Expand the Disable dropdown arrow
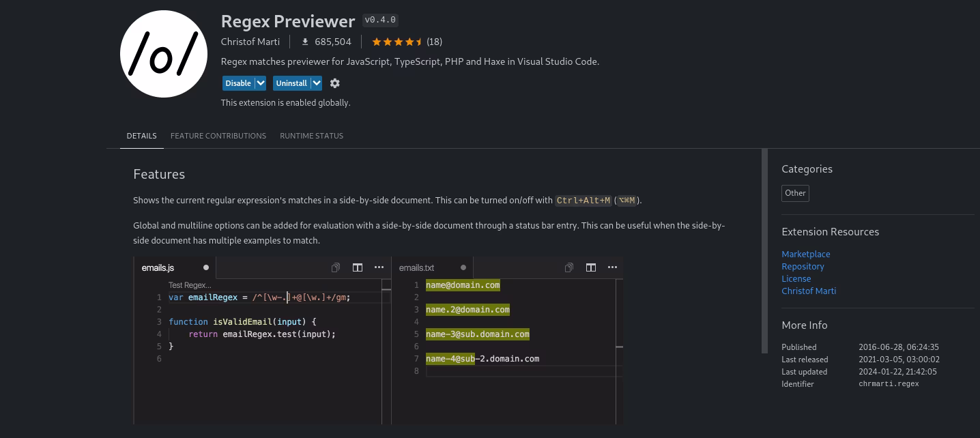The height and width of the screenshot is (438, 980). pos(261,83)
